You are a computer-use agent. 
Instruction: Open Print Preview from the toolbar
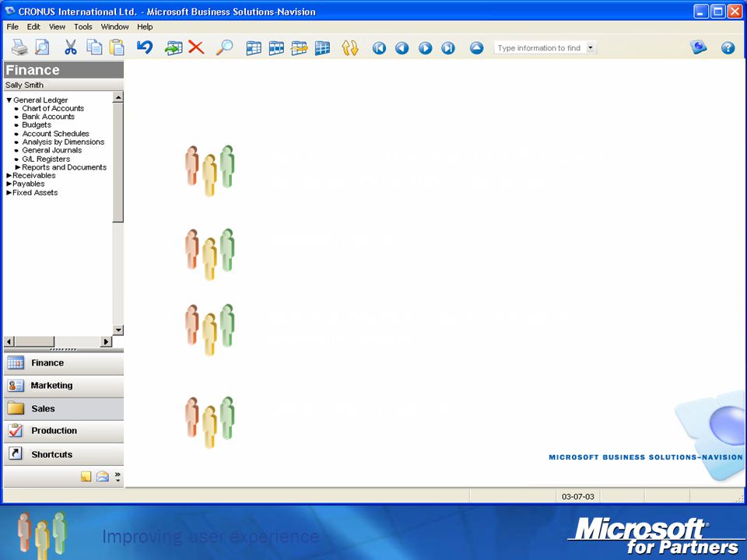coord(42,47)
